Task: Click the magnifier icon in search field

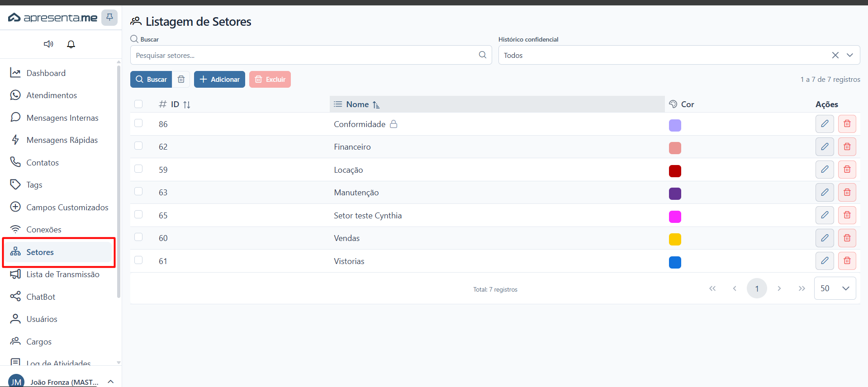Action: point(483,55)
